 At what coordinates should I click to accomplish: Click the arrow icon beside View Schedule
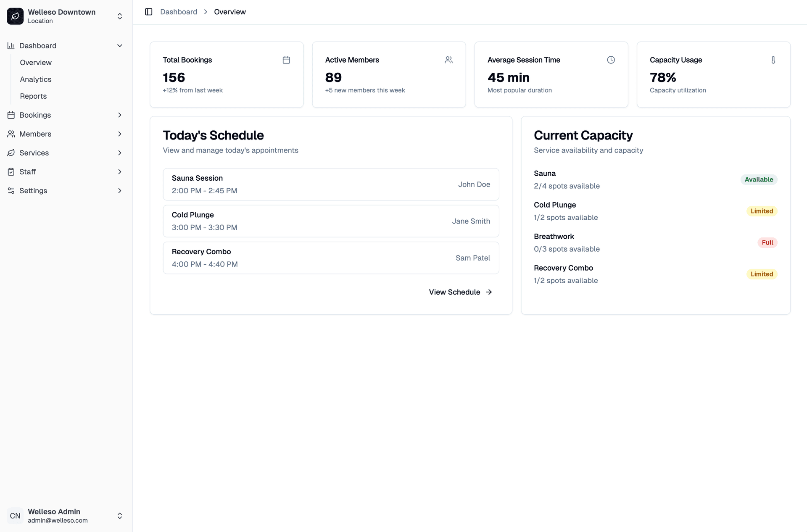[x=489, y=292]
